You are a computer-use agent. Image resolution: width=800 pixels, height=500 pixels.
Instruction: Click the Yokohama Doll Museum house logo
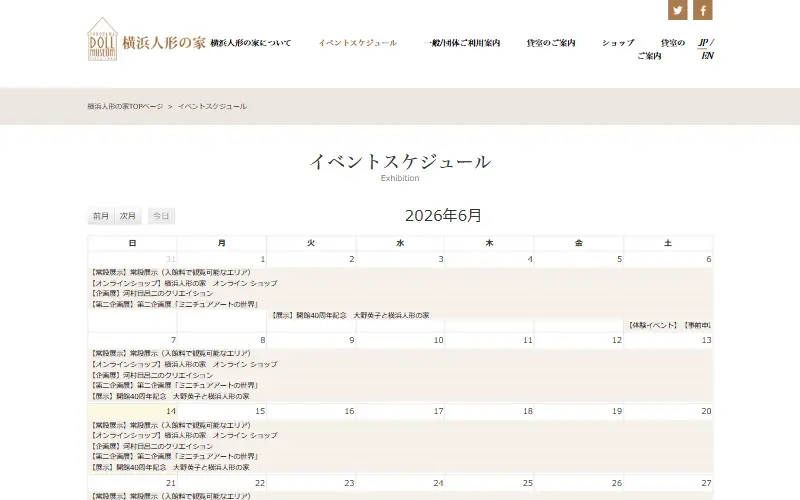click(x=103, y=39)
